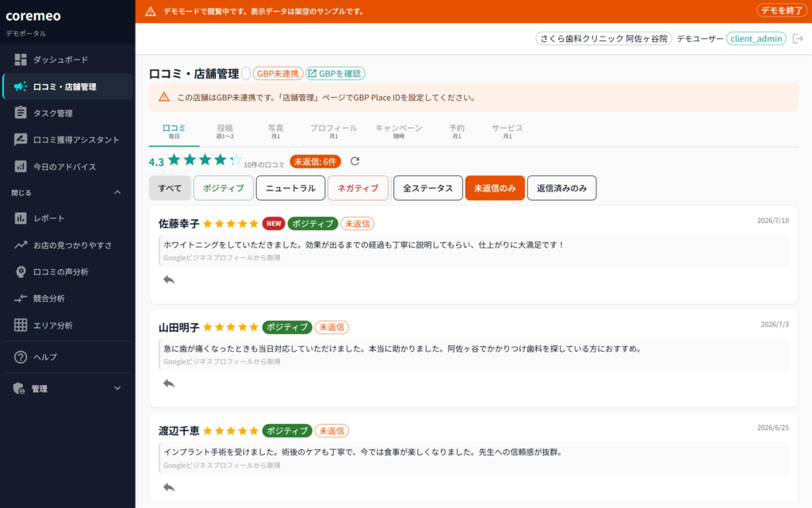
Task: Click the GBPを確認 link button
Action: click(x=335, y=74)
